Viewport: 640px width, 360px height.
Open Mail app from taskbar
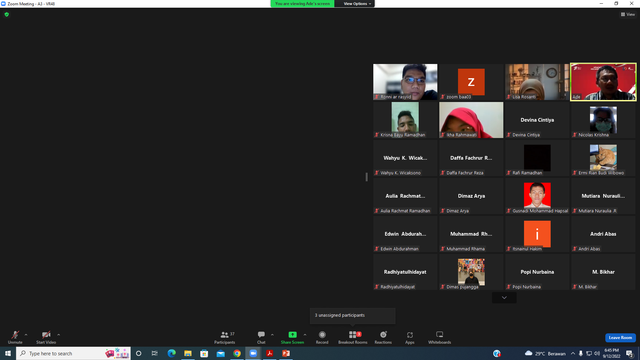[x=220, y=353]
